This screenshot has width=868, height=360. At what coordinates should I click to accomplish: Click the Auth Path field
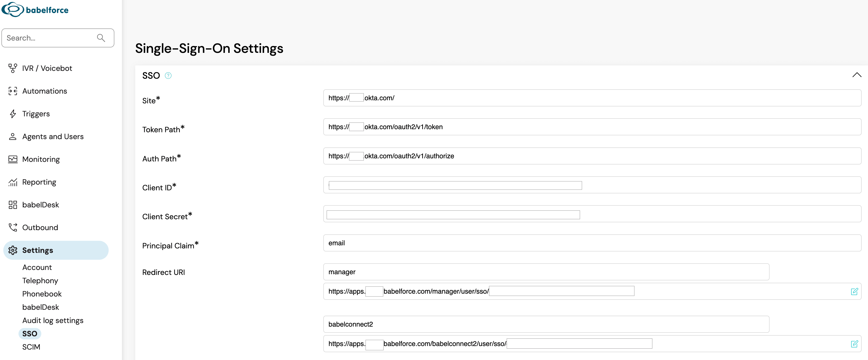(x=592, y=156)
